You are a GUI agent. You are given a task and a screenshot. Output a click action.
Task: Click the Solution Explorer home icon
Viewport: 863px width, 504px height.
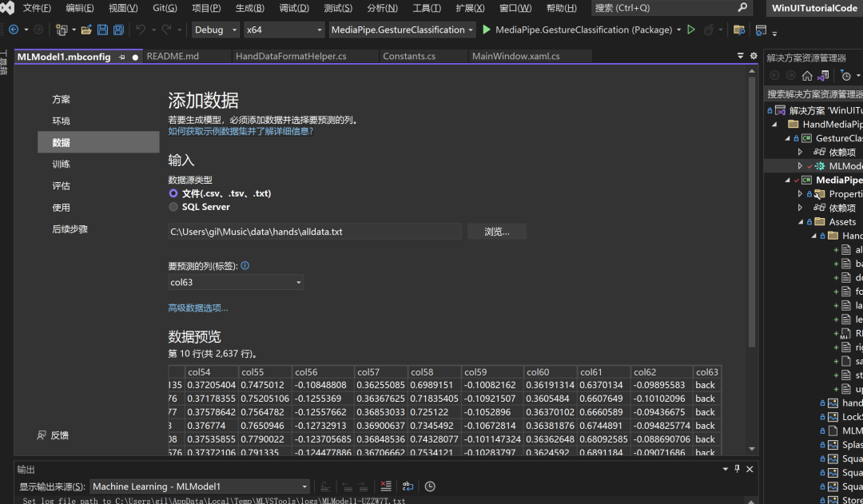pyautogui.click(x=807, y=75)
